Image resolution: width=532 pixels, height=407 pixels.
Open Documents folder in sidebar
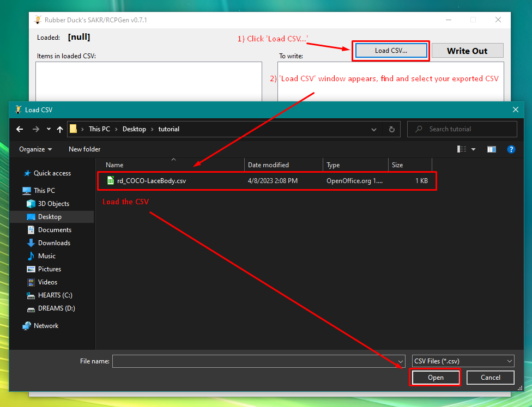[x=55, y=230]
